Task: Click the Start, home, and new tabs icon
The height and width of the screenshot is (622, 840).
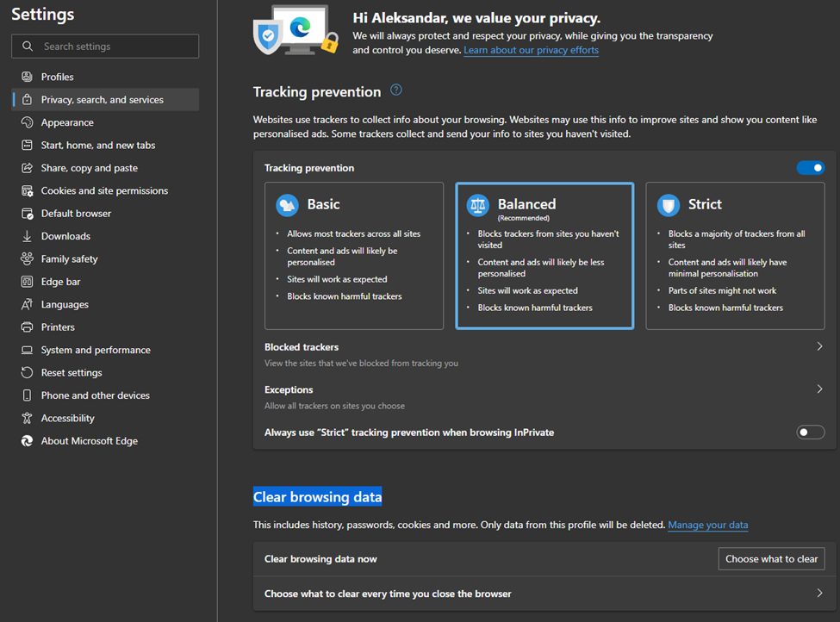Action: point(27,146)
